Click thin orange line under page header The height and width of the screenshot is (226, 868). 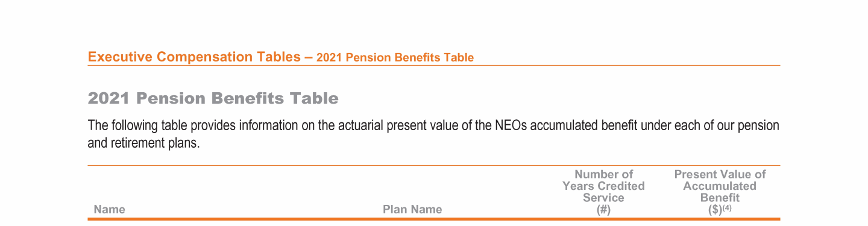tap(434, 65)
